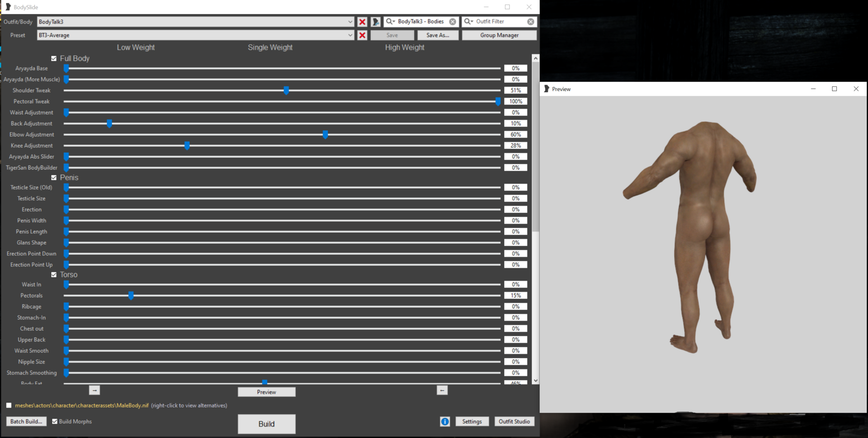Clear the Outfit Filter field
The height and width of the screenshot is (438, 868).
[531, 21]
